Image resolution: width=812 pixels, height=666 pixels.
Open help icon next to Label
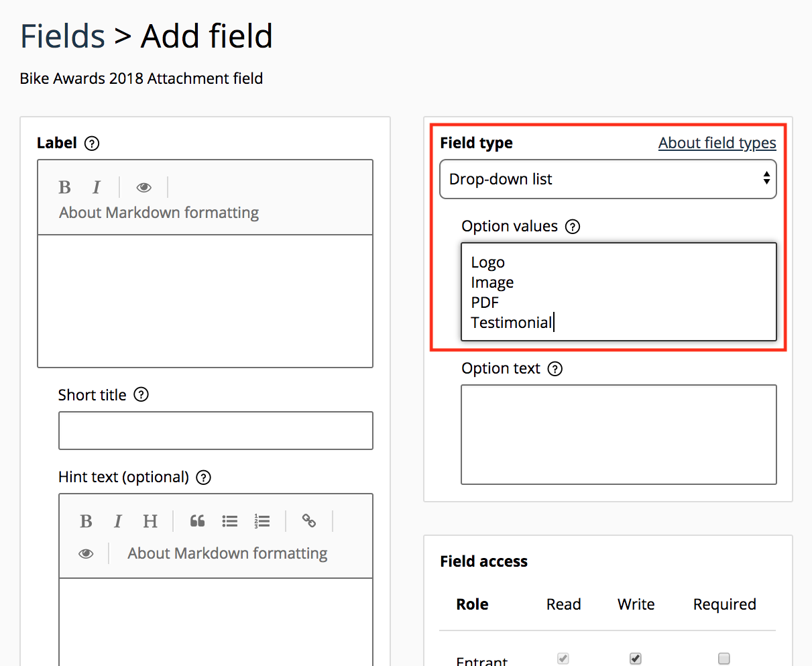[93, 143]
